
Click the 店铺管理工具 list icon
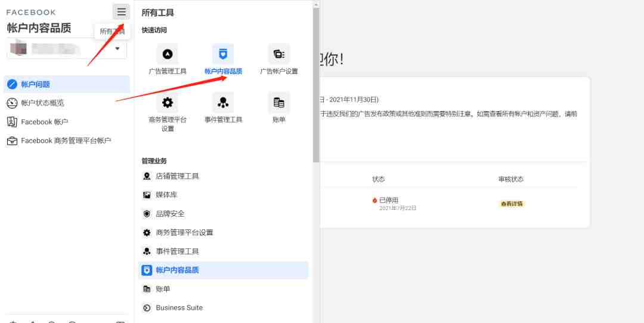(x=147, y=176)
